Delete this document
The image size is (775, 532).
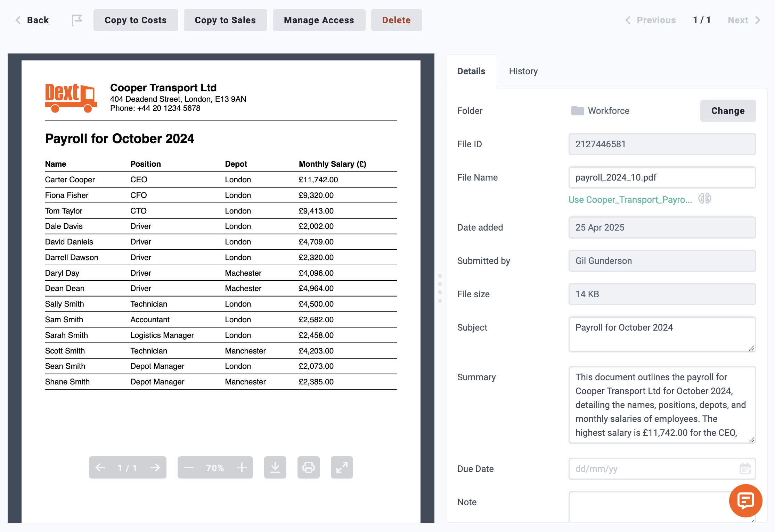[x=397, y=20]
